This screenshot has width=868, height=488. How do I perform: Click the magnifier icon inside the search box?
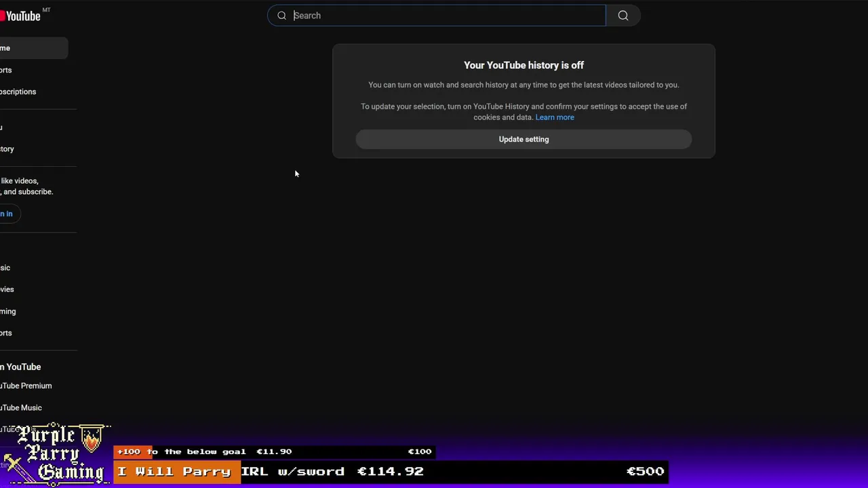(x=281, y=16)
